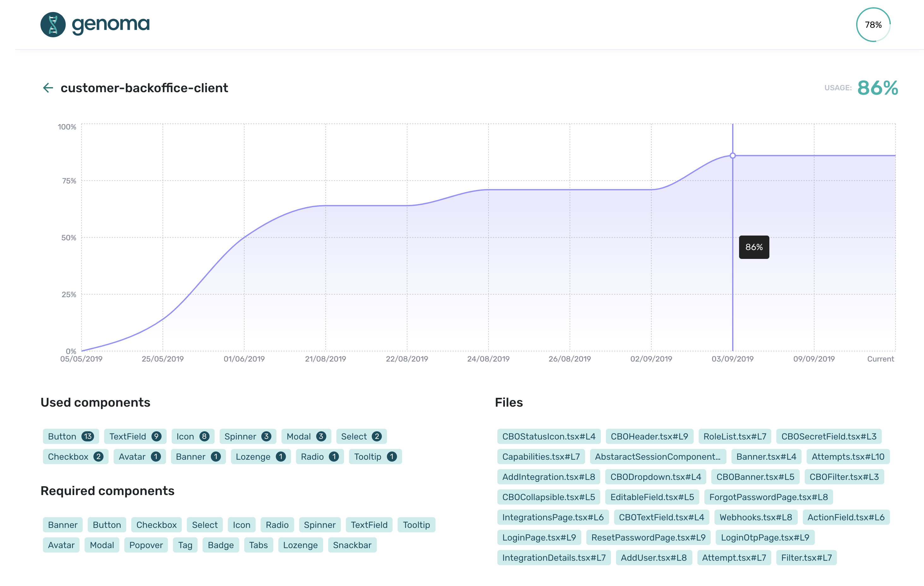Expand the Banner required component tag
The height and width of the screenshot is (586, 924).
[x=62, y=525]
